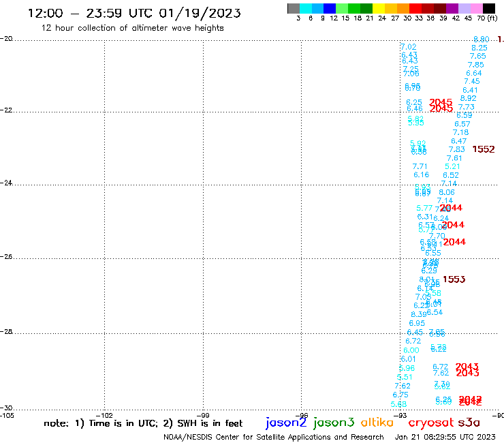The height and width of the screenshot is (443, 504).
Task: Click the subtitle '12 hour collection of altimeter wave heights'
Action: (x=132, y=28)
